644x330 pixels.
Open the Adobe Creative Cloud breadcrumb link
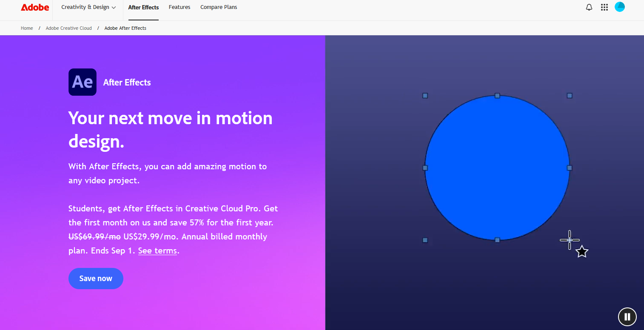(69, 28)
